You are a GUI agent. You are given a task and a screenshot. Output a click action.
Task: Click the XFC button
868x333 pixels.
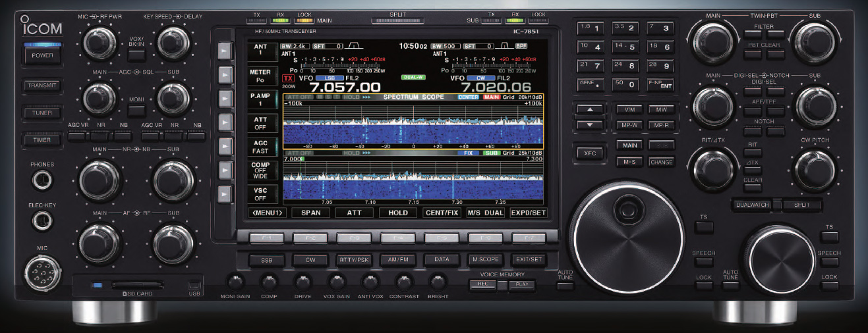point(590,153)
